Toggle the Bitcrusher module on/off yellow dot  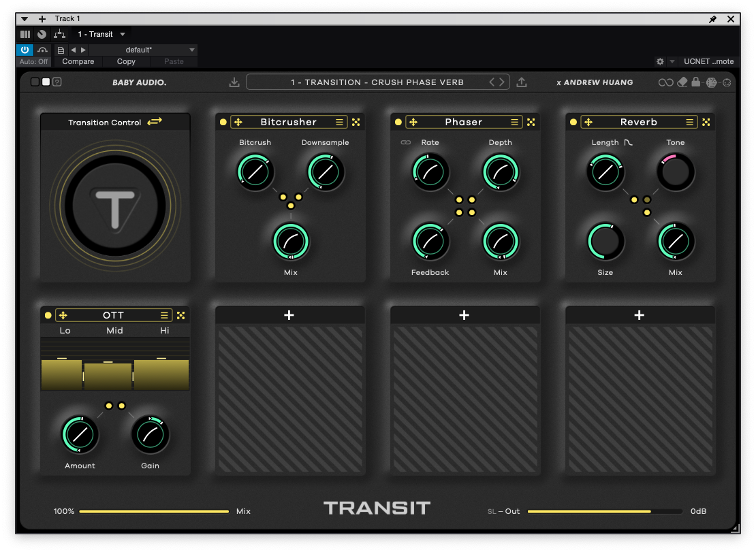(223, 123)
